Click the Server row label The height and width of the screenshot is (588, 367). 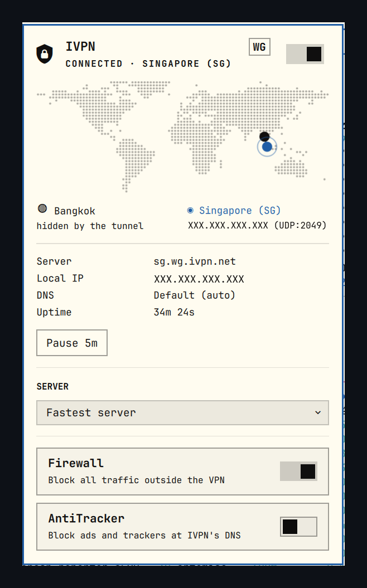[x=54, y=261]
